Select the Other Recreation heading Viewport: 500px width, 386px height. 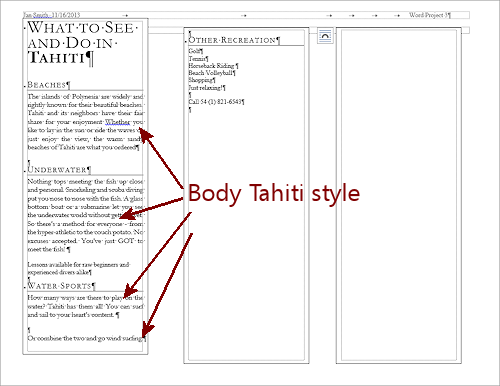234,40
